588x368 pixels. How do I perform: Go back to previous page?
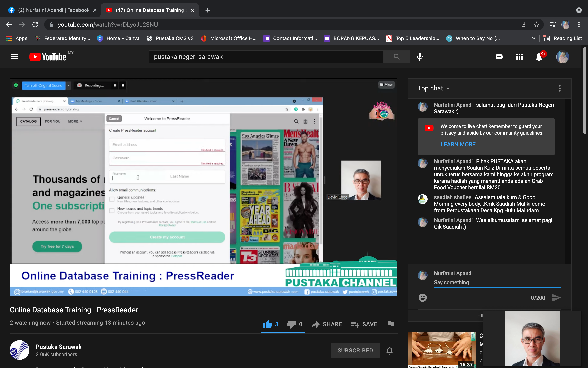pyautogui.click(x=9, y=25)
